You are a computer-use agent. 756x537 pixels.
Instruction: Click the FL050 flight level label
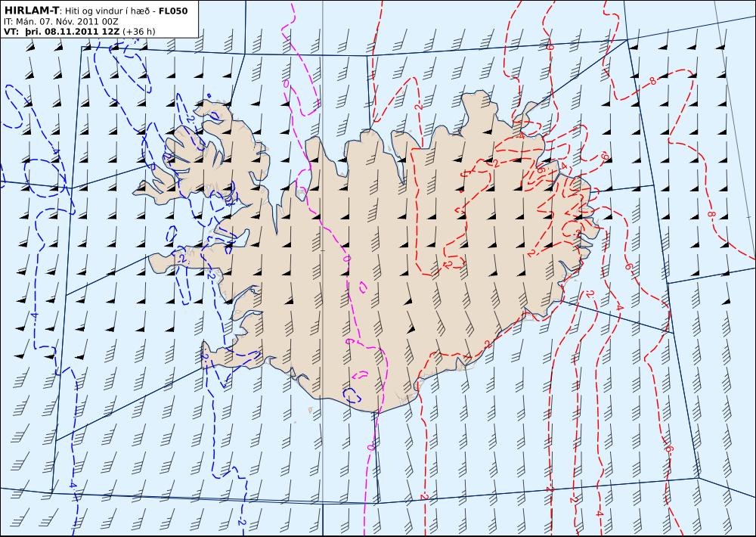tap(173, 11)
